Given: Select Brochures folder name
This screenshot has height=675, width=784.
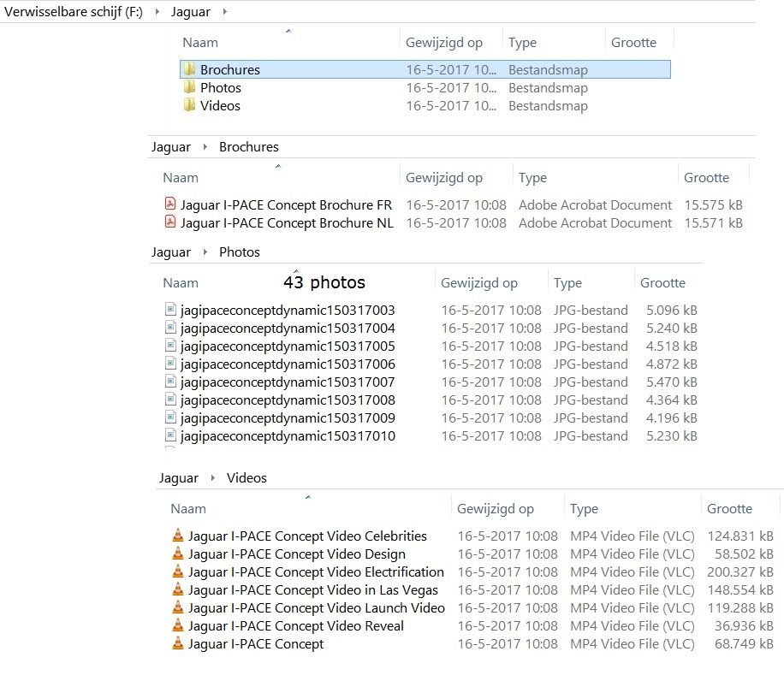Looking at the screenshot, I should click(x=230, y=69).
